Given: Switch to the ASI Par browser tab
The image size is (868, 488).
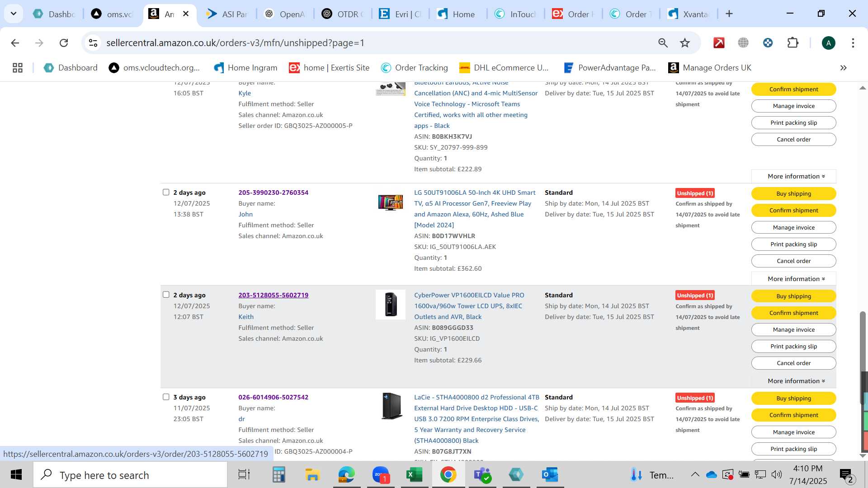Looking at the screenshot, I should point(228,14).
